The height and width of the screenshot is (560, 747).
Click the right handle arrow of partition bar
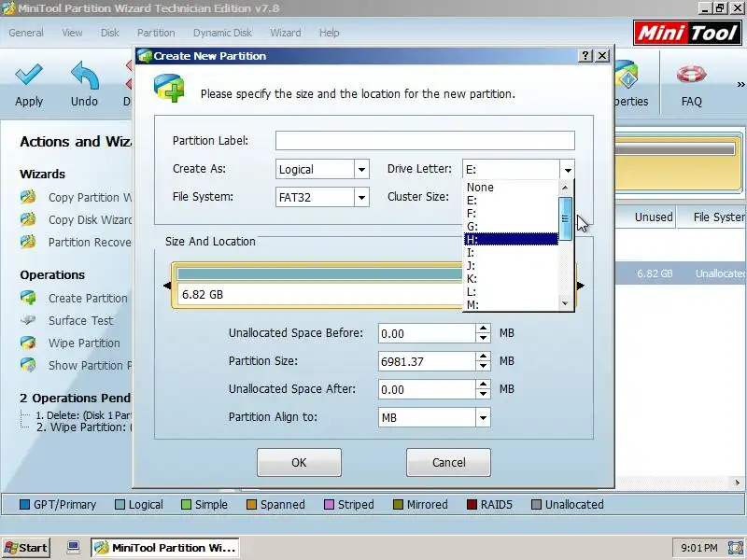[580, 286]
